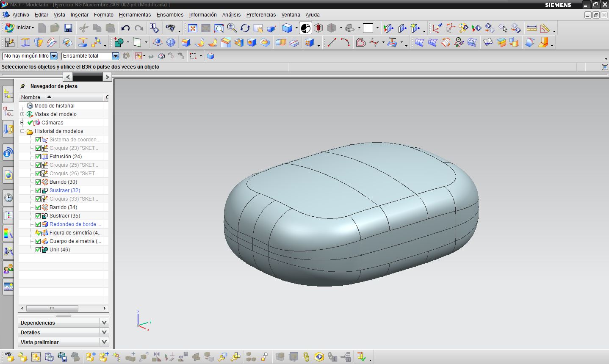Click the chain link icon in bottom toolbar

[306, 357]
